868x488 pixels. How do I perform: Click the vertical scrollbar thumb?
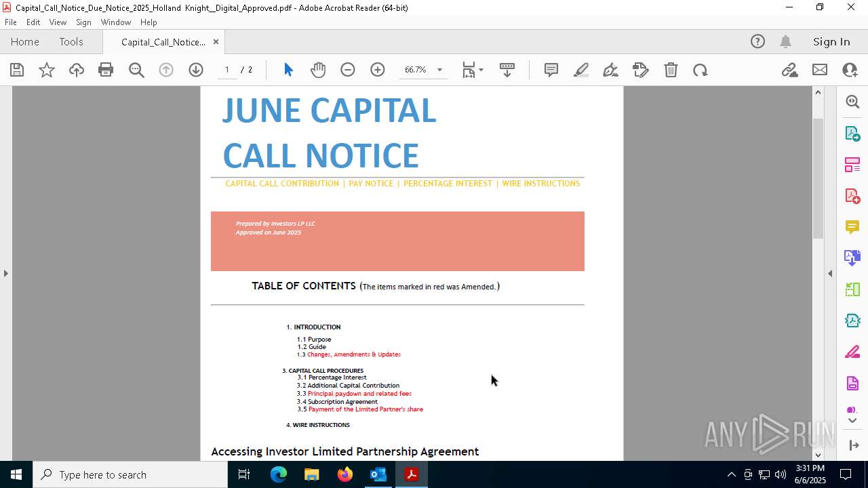point(818,178)
